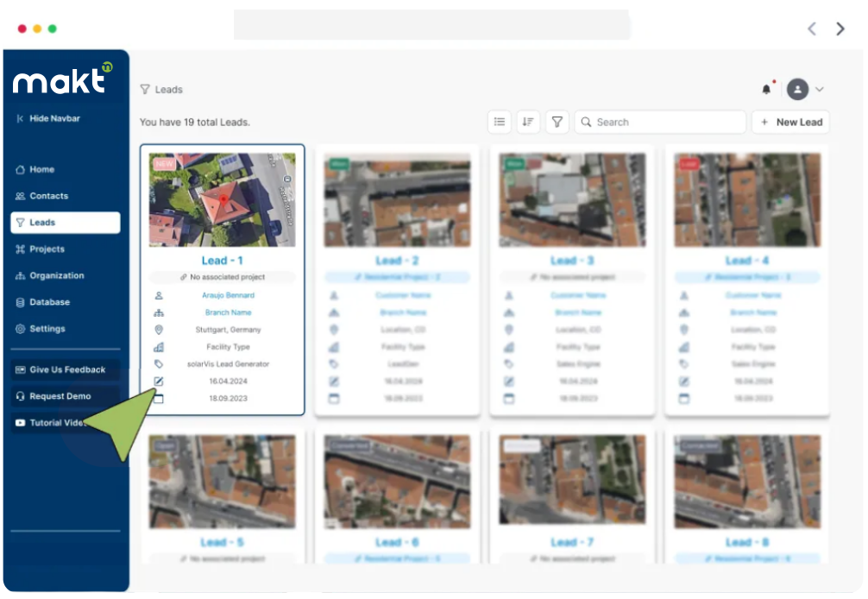Viewport: 868px width, 599px height.
Task: Click the sort order icon
Action: (x=528, y=122)
